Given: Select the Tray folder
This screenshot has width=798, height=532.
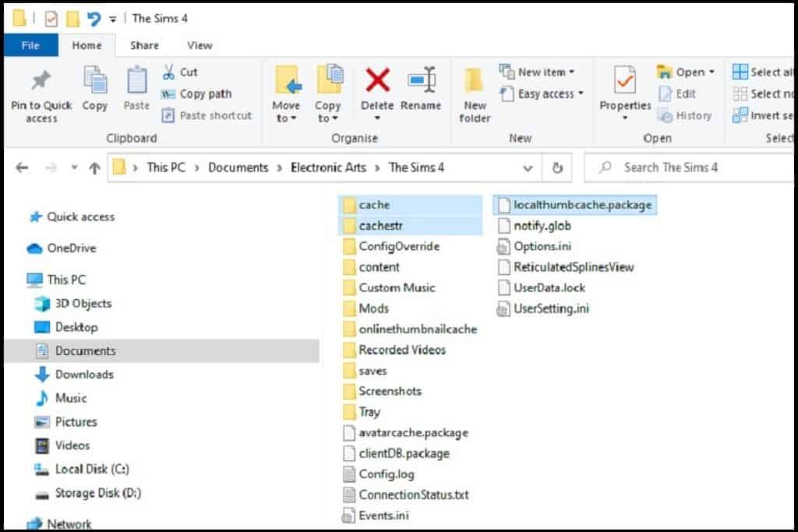Looking at the screenshot, I should 362,412.
